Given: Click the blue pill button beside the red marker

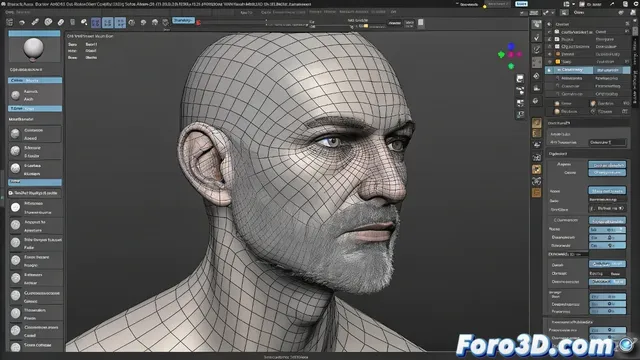Looking at the screenshot, I should [x=183, y=20].
